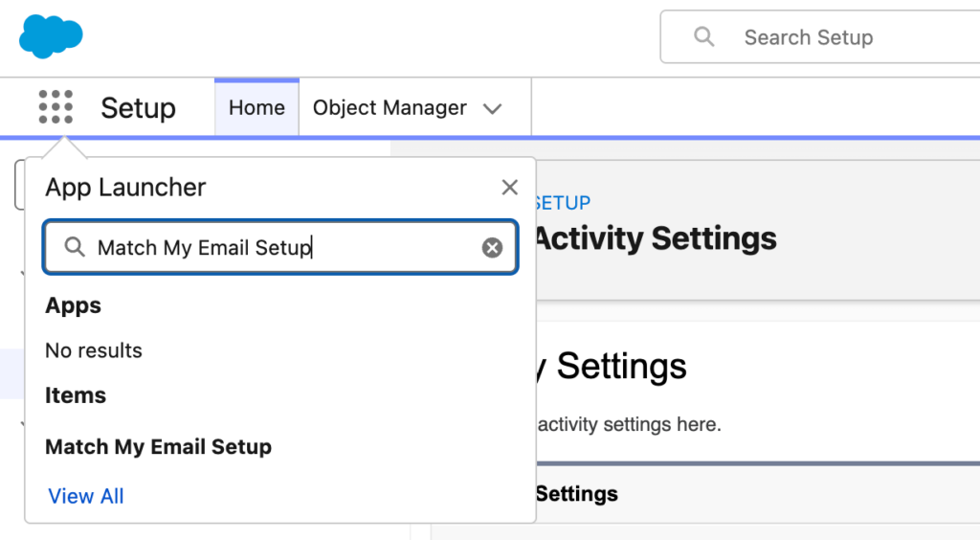Viewport: 980px width, 540px height.
Task: Open the Match My Email Setup item
Action: [x=159, y=447]
